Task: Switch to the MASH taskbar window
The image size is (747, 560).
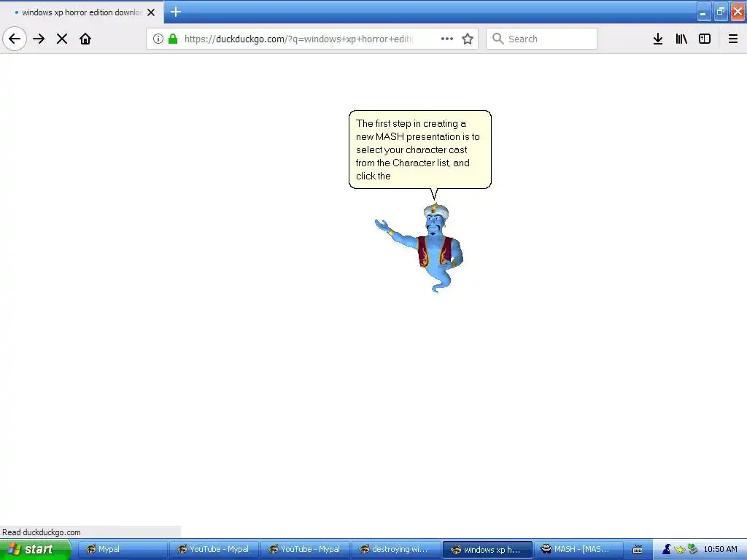Action: 578,549
